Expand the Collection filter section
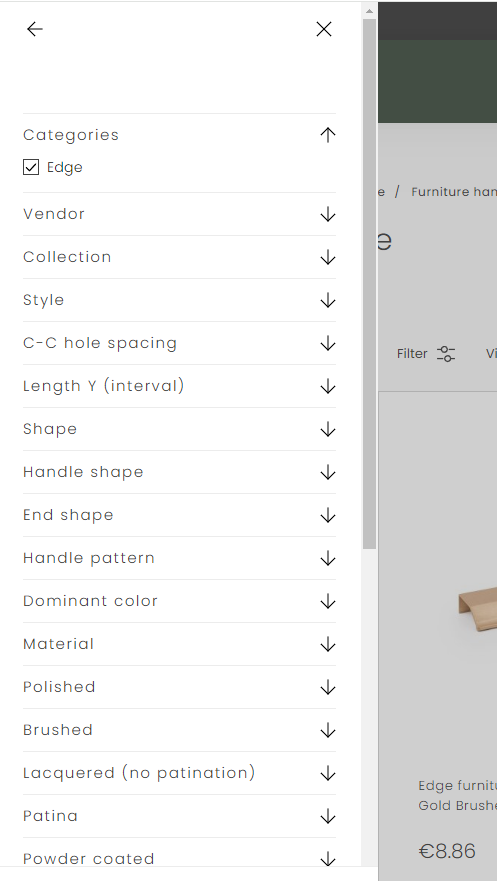Image resolution: width=497 pixels, height=881 pixels. (179, 257)
